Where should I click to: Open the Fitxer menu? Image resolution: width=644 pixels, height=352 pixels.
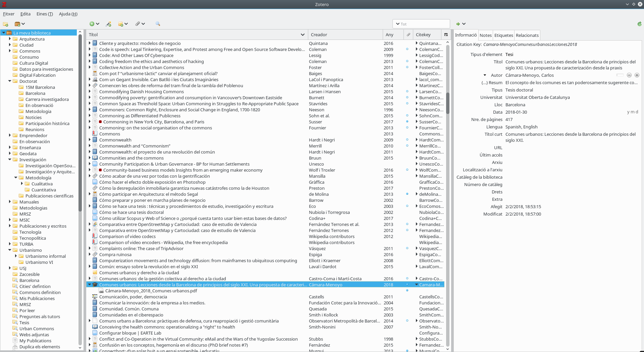[x=9, y=14]
